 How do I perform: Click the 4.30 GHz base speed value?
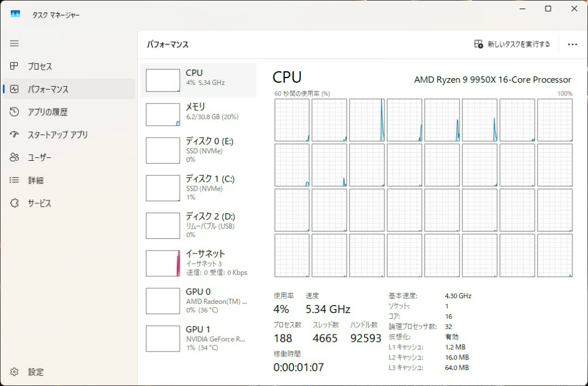(x=458, y=296)
